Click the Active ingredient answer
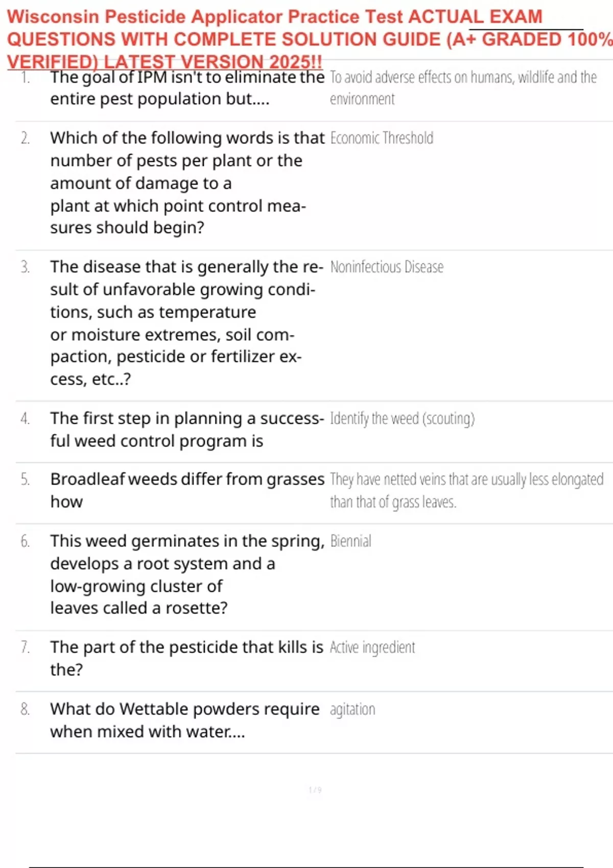Viewport: 613px width, 868px height. click(372, 647)
